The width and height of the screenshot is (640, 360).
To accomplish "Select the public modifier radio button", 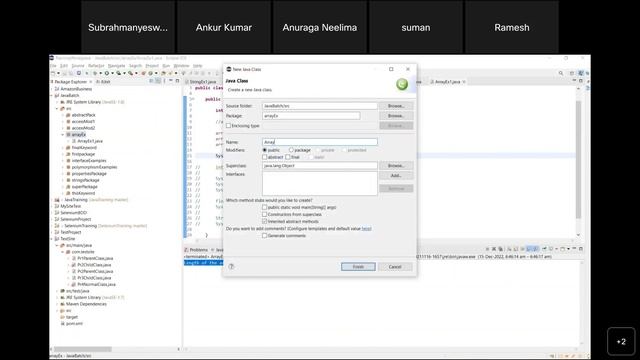I will click(x=264, y=150).
